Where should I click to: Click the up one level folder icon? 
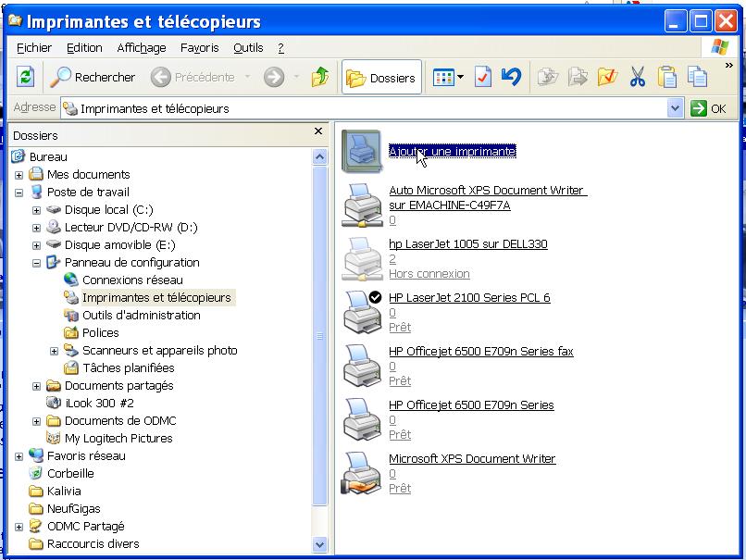point(319,78)
